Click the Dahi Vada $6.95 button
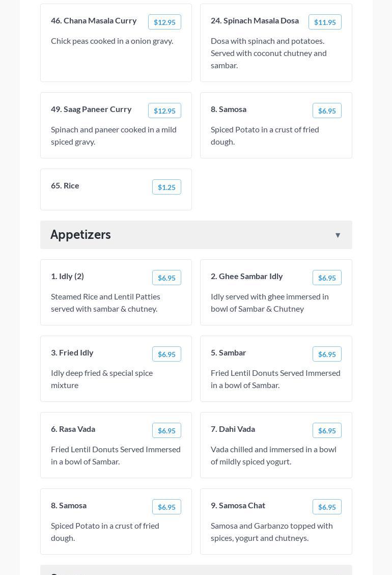Image resolution: width=392 pixels, height=575 pixels. click(x=327, y=430)
